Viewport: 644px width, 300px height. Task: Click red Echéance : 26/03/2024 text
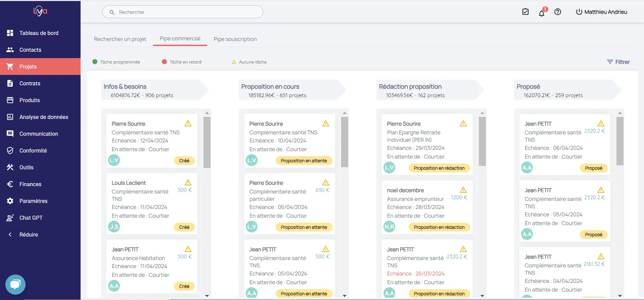[x=416, y=273]
